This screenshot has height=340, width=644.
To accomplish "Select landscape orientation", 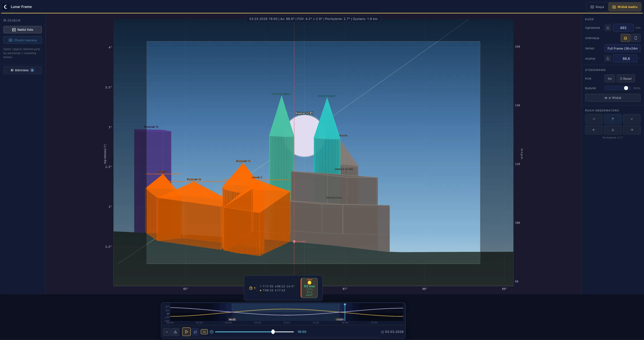I will [x=625, y=38].
